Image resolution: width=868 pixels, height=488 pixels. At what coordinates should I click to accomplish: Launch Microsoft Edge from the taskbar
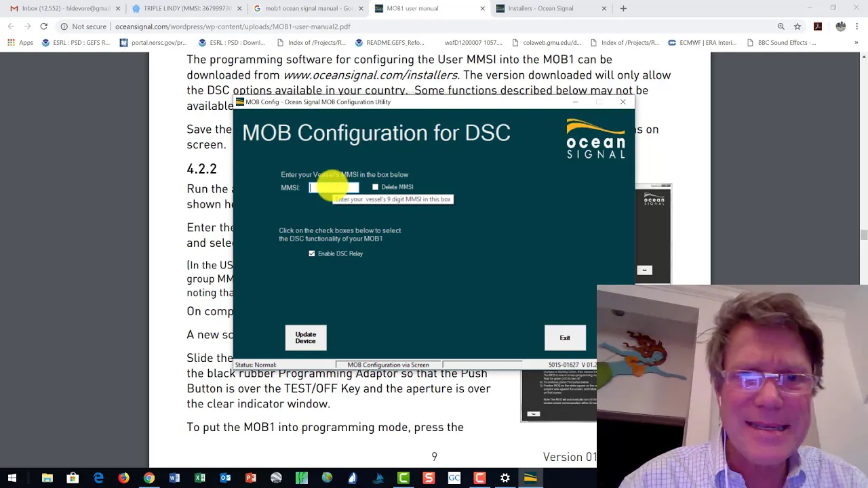[x=98, y=478]
